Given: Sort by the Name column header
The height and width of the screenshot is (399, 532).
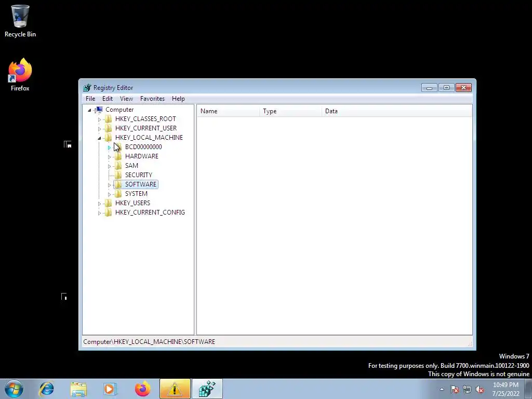Looking at the screenshot, I should tap(229, 111).
